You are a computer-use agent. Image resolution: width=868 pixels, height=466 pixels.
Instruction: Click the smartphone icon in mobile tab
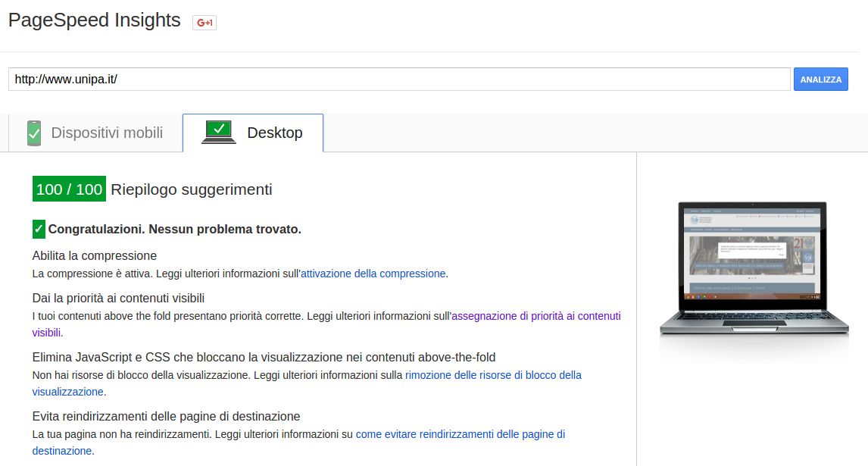pyautogui.click(x=33, y=133)
